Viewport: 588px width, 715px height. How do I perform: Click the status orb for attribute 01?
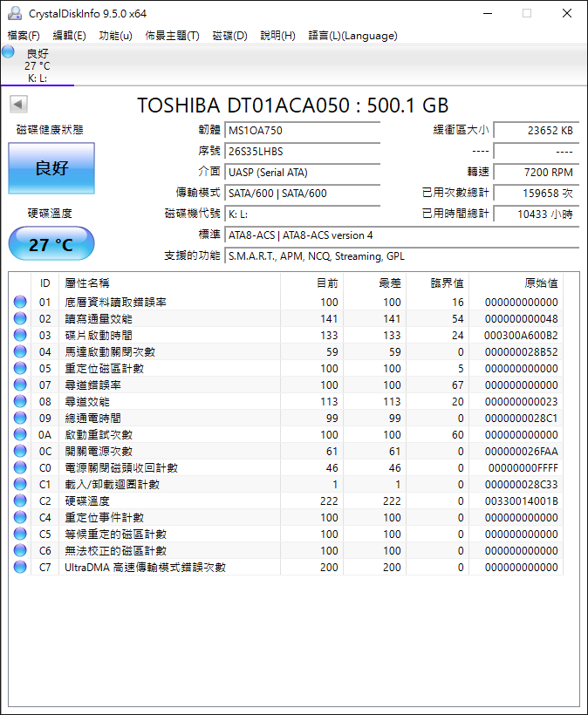(20, 302)
